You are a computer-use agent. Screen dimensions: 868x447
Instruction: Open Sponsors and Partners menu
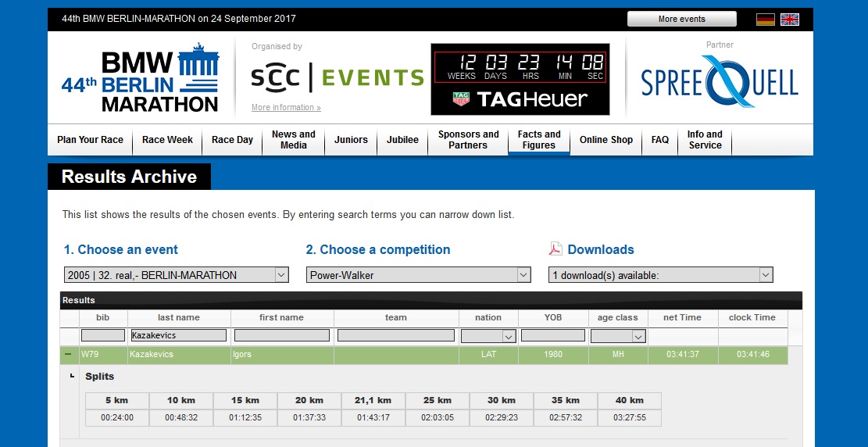(468, 140)
